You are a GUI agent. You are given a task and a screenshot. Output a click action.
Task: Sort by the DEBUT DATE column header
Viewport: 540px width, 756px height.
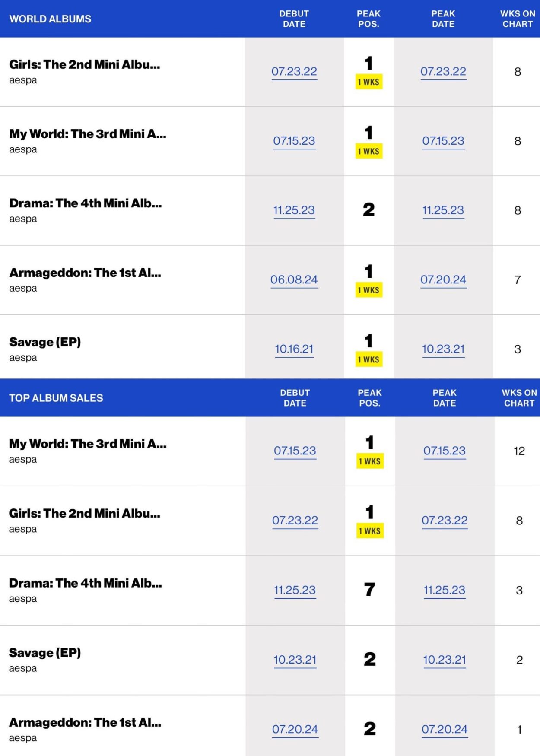pyautogui.click(x=294, y=19)
